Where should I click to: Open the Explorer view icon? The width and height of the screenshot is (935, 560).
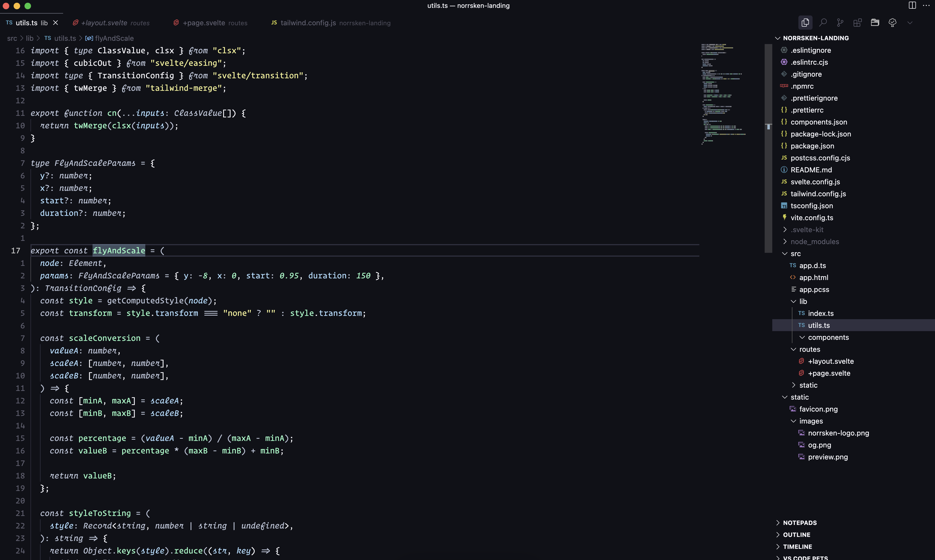tap(805, 23)
